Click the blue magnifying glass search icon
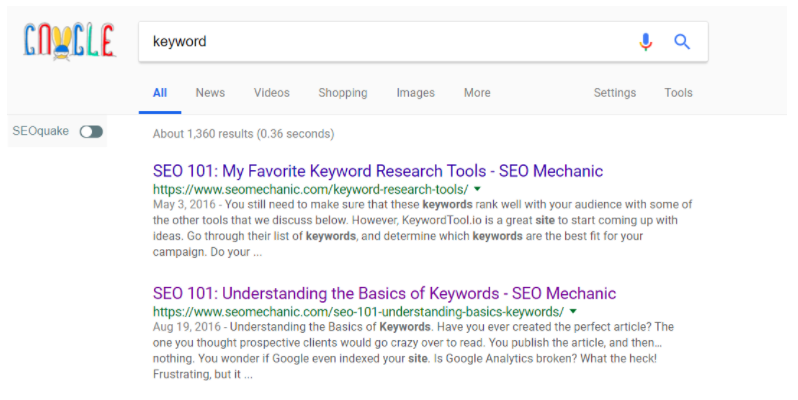The width and height of the screenshot is (798, 400). [x=682, y=42]
